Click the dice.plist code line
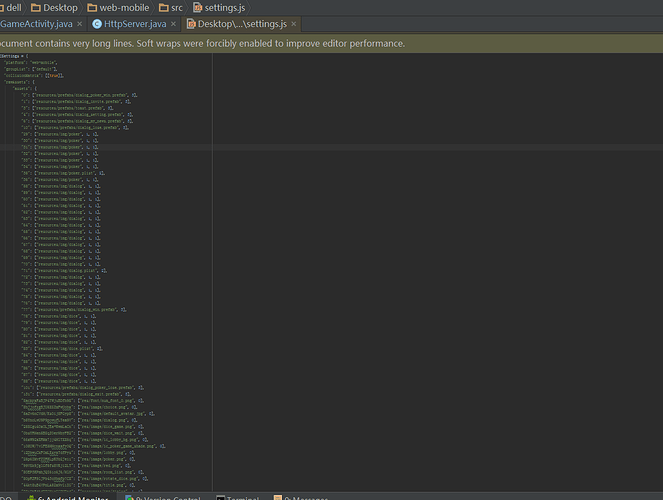 62,349
